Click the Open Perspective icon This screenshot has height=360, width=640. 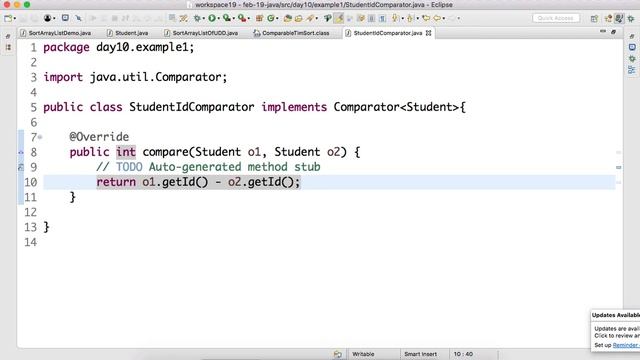coord(594,19)
